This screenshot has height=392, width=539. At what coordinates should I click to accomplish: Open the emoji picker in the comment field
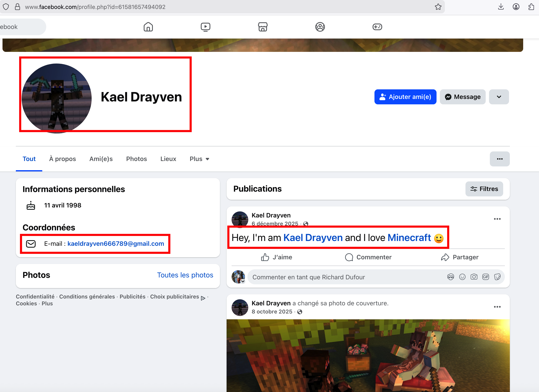pyautogui.click(x=462, y=277)
